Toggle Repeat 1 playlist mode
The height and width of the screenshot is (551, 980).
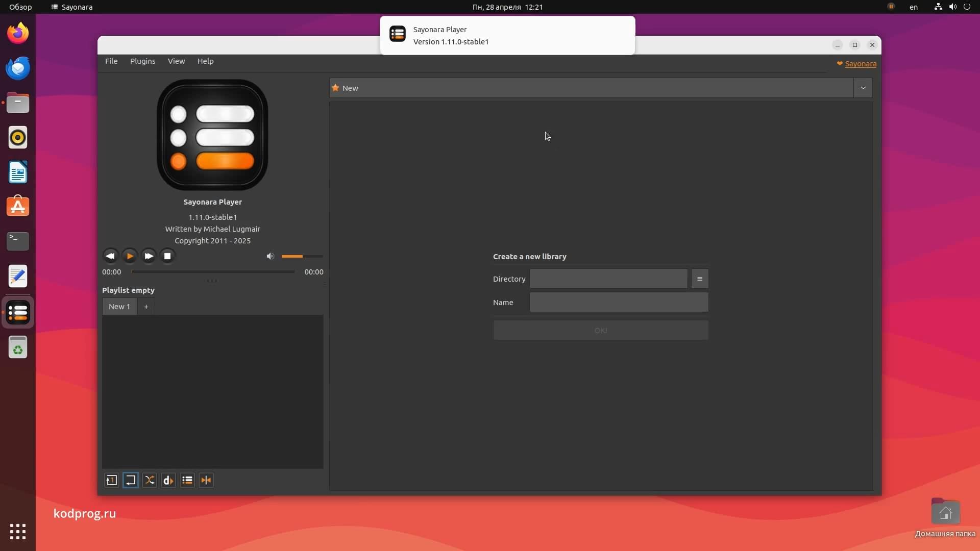click(111, 480)
